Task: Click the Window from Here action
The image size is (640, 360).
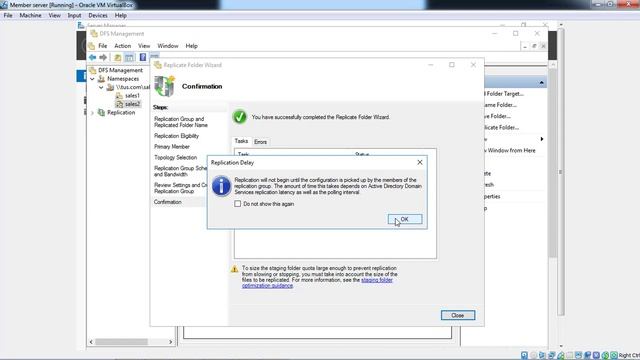Action: pyautogui.click(x=511, y=151)
